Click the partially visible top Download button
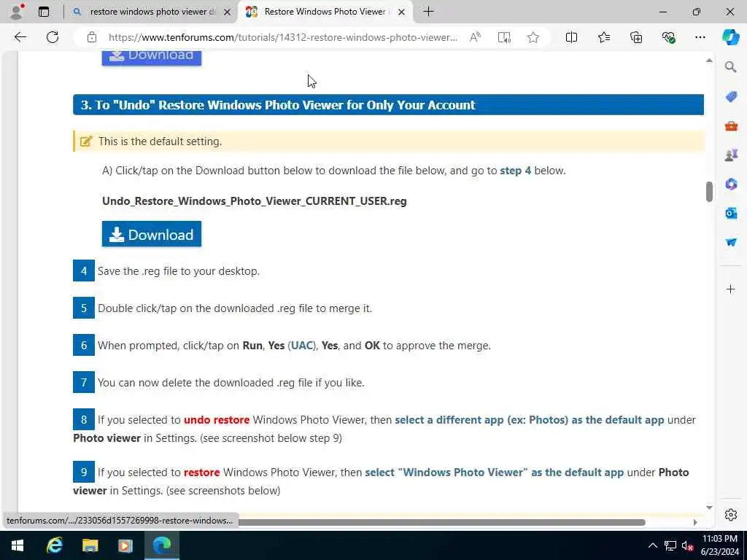The width and height of the screenshot is (747, 560). tap(152, 57)
